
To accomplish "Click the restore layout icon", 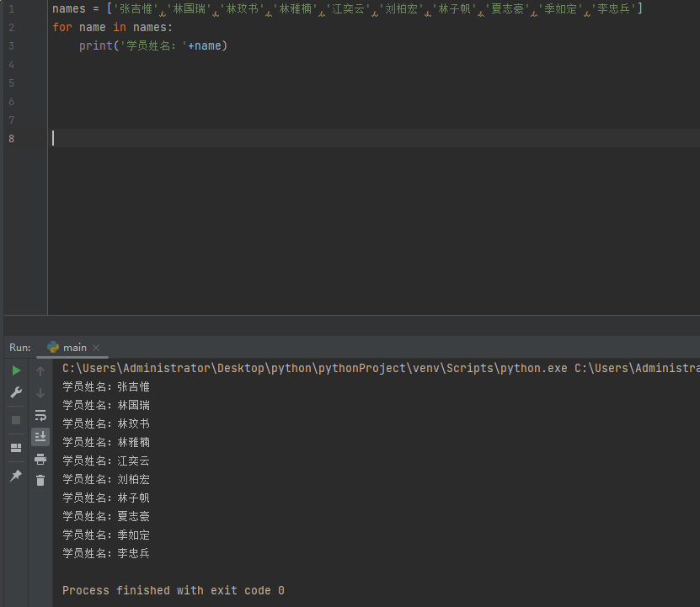I will click(x=16, y=448).
